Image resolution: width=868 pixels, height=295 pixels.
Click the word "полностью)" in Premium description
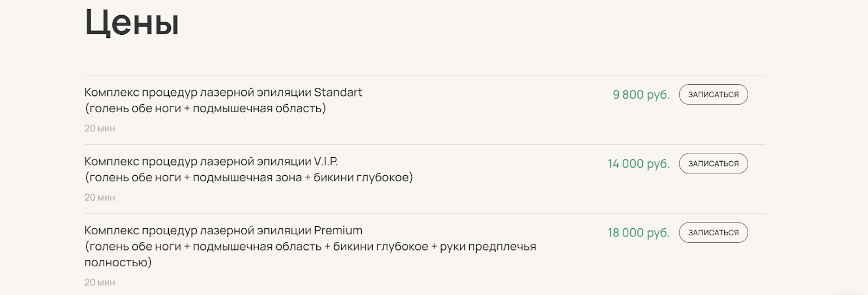click(118, 262)
